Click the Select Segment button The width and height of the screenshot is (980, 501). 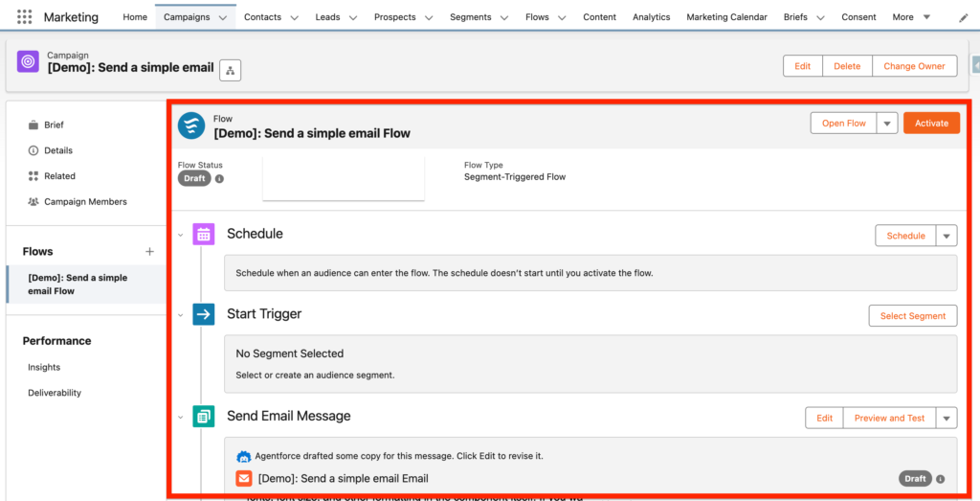(912, 316)
